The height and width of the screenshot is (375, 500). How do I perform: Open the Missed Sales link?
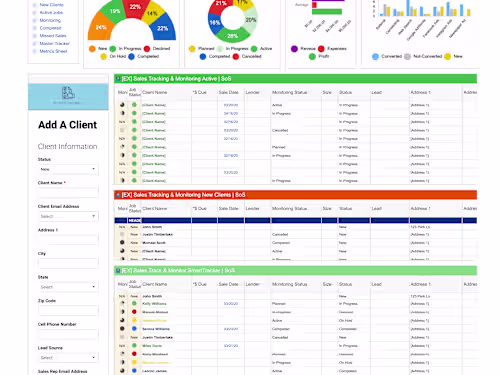click(x=53, y=36)
